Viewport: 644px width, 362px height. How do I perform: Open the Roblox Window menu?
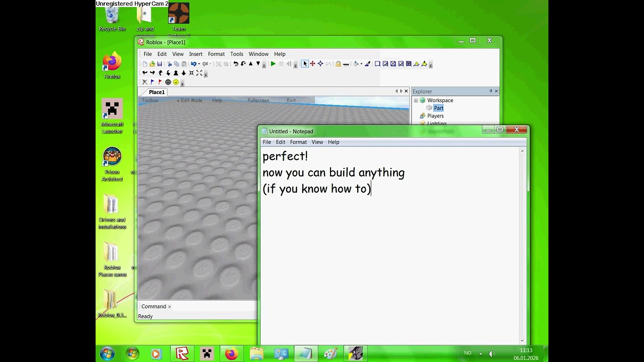[x=259, y=54]
